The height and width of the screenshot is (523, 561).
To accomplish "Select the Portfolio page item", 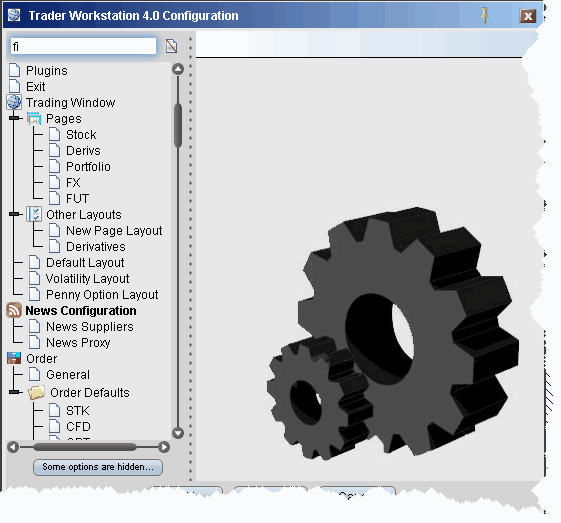I will [x=88, y=167].
